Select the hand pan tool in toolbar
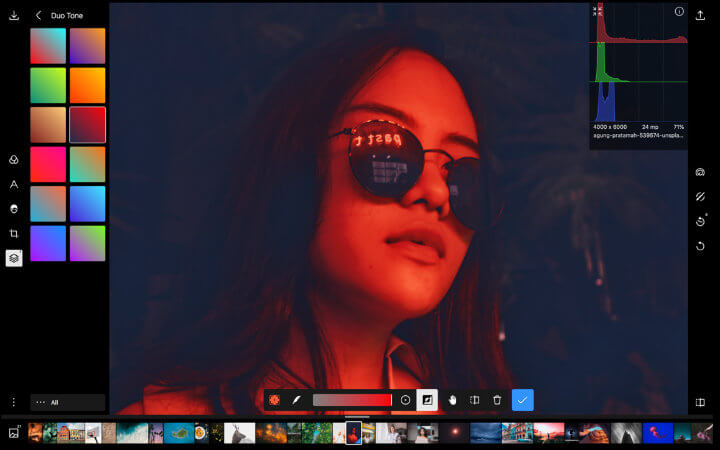This screenshot has width=720, height=450. (x=452, y=400)
